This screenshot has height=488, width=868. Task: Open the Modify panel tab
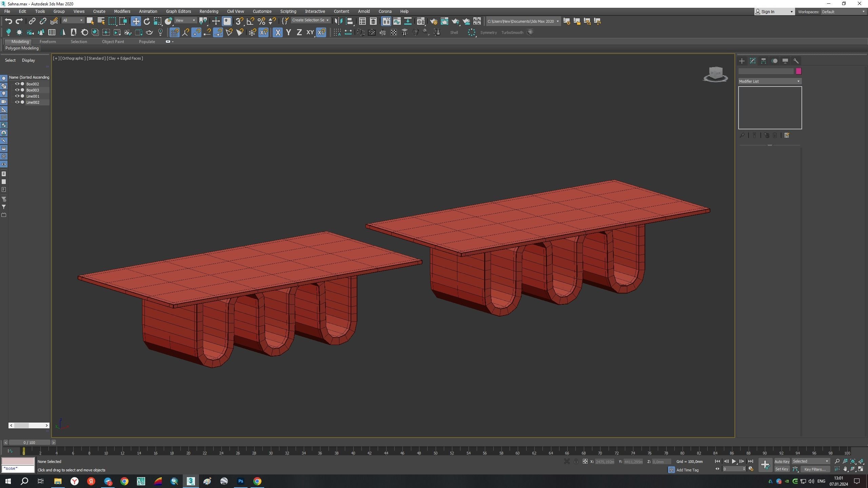click(752, 61)
